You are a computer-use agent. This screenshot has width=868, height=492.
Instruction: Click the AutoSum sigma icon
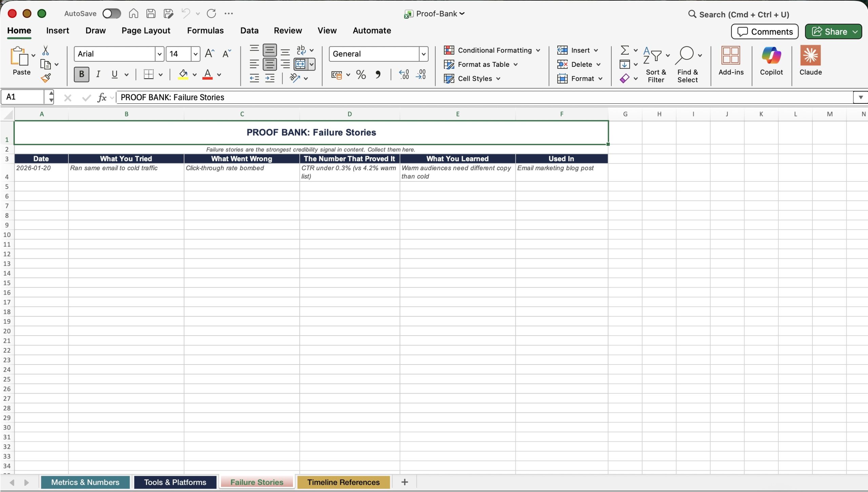point(625,50)
